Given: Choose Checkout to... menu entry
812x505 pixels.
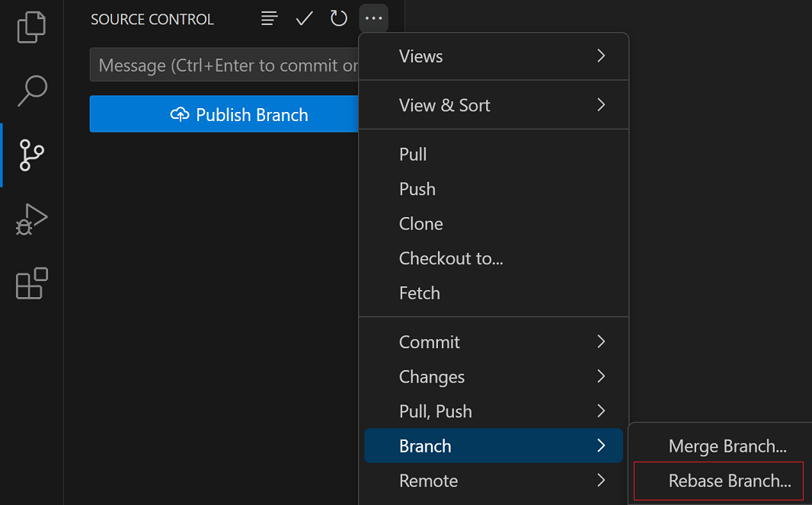Looking at the screenshot, I should point(494,258).
